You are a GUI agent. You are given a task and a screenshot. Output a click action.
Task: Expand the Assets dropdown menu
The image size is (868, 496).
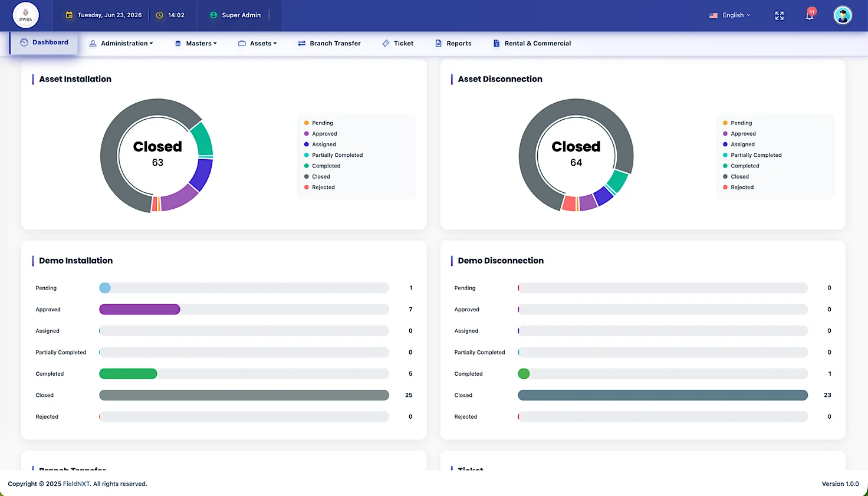pos(257,43)
